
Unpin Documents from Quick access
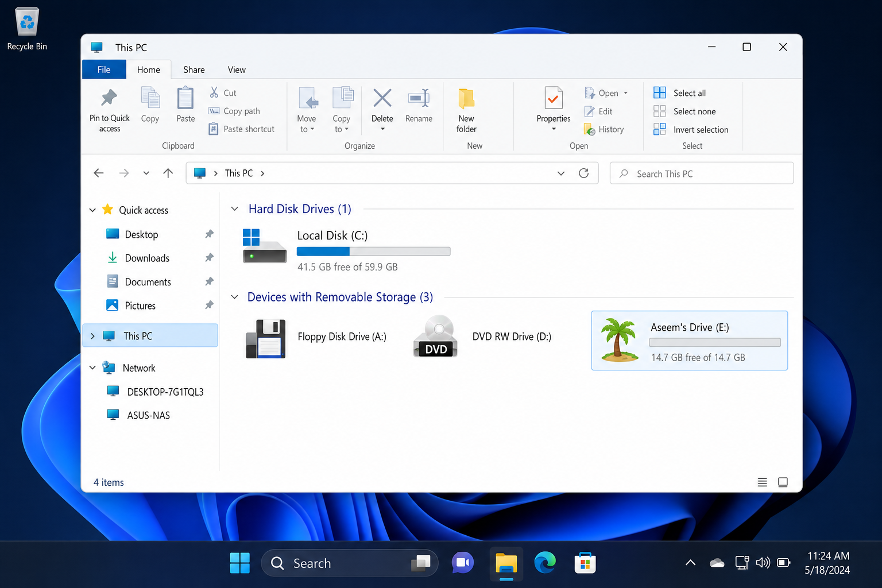click(x=209, y=281)
